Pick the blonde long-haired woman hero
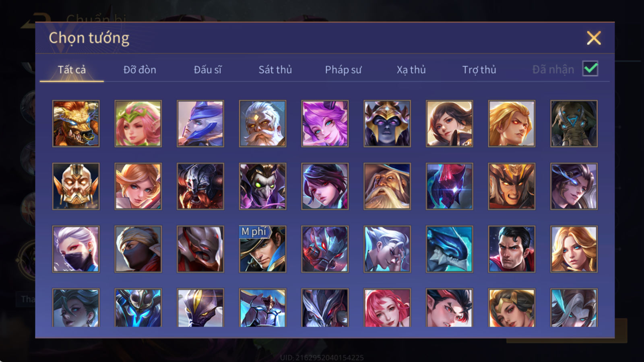Image resolution: width=644 pixels, height=362 pixels. (574, 249)
